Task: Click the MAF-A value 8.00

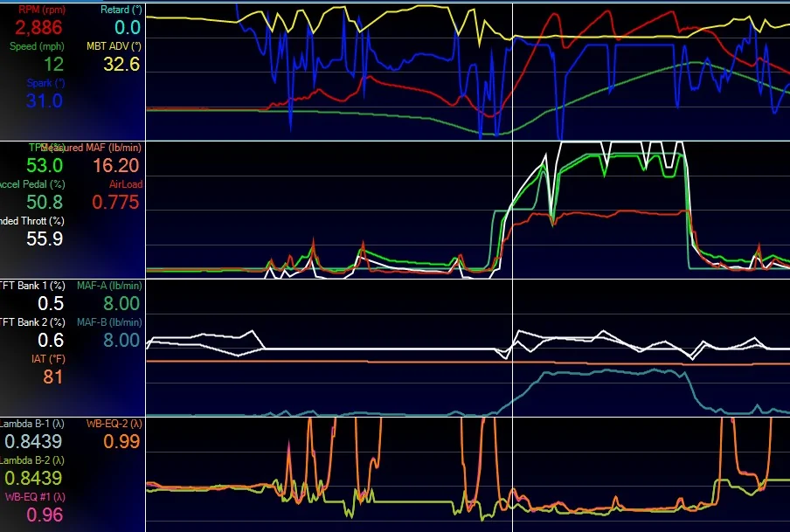Action: 121,304
